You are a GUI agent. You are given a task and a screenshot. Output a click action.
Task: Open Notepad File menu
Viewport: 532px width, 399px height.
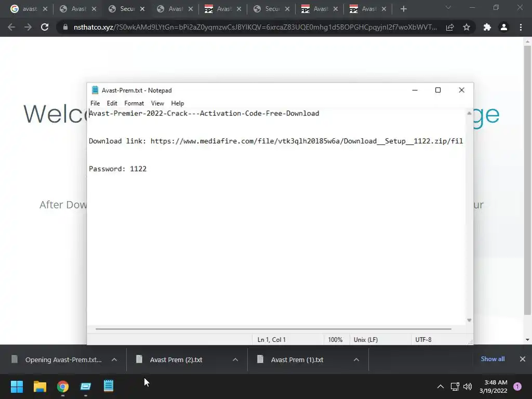(95, 103)
